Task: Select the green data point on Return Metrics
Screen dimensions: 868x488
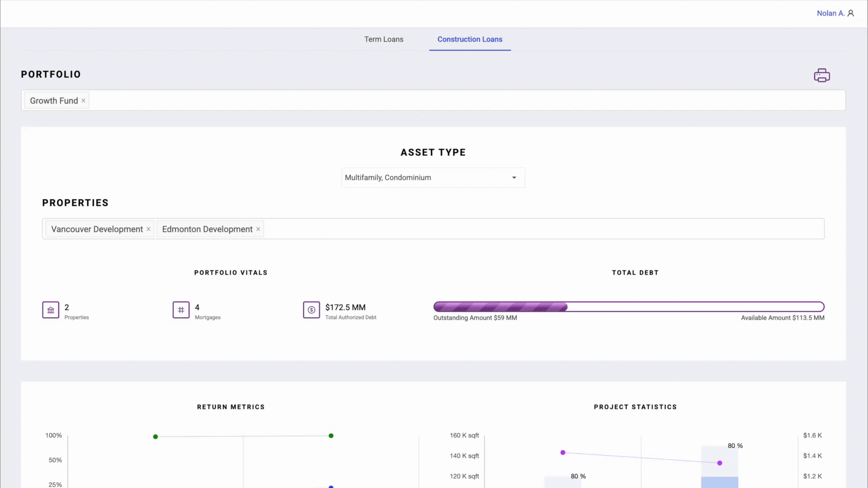Action: (x=155, y=436)
